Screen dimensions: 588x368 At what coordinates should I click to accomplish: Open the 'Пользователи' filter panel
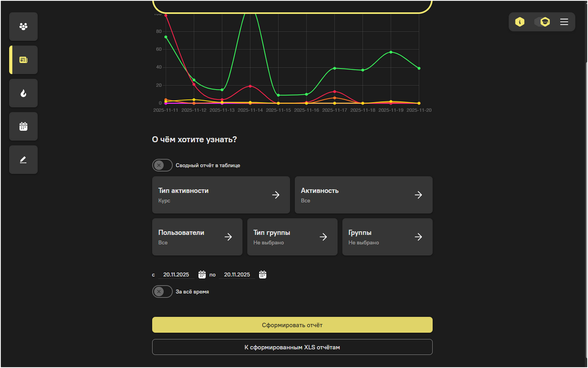click(197, 237)
